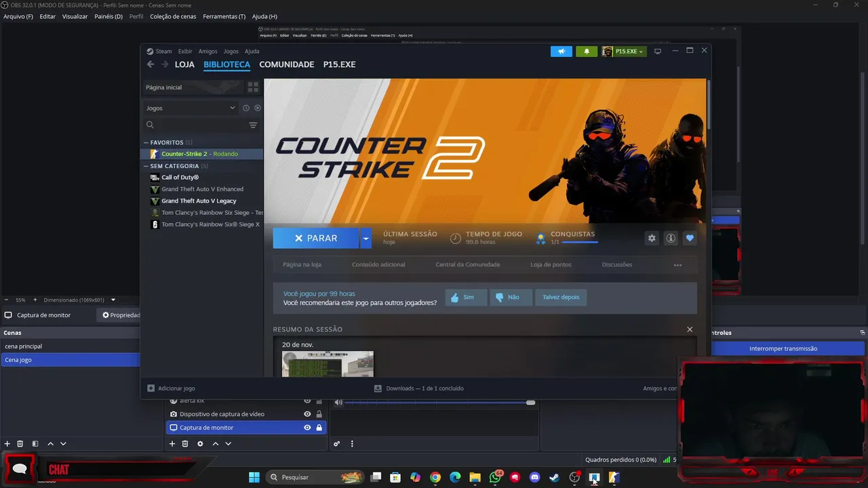
Task: Lock Dispositivo de captura de vídeo source
Action: [x=319, y=414]
